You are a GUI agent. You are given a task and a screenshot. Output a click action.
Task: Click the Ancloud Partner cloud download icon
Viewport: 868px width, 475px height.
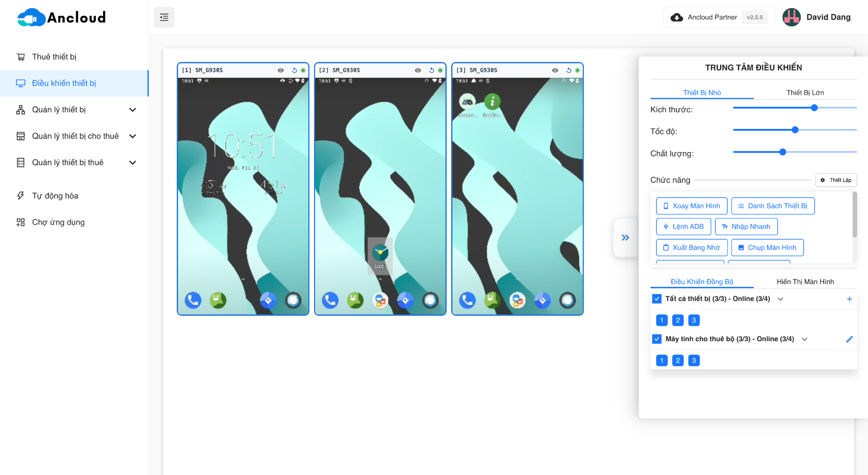point(677,17)
